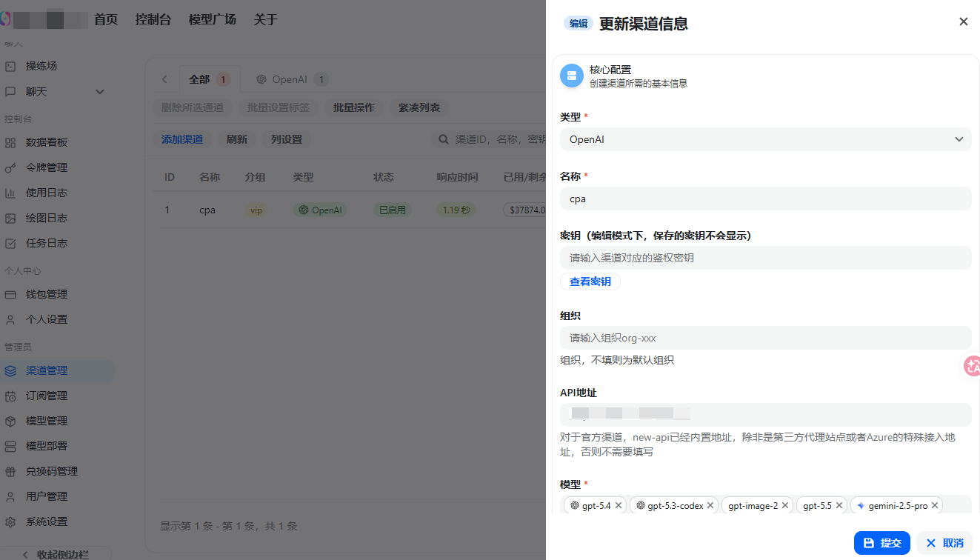Click the 模型部署 server icon
This screenshot has width=980, height=560.
[x=10, y=446]
